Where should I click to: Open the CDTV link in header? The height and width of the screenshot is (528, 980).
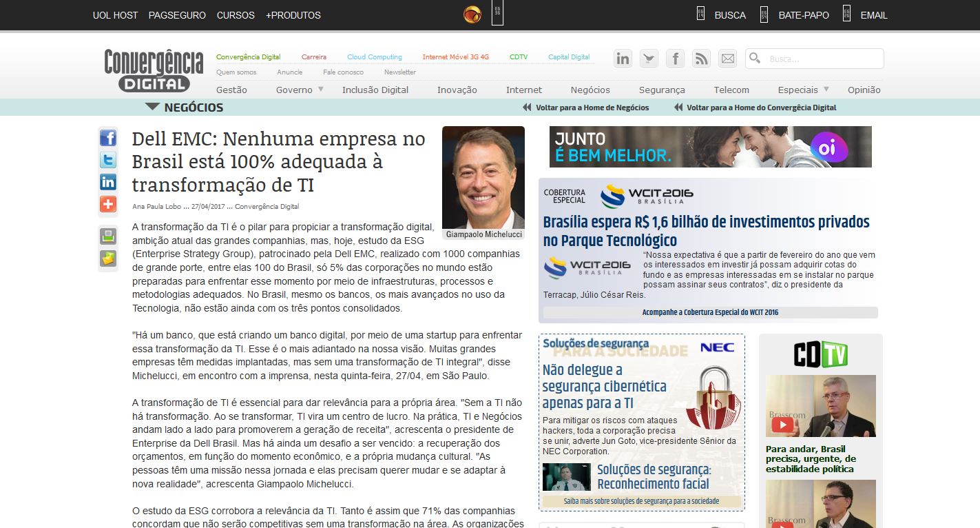(x=519, y=57)
